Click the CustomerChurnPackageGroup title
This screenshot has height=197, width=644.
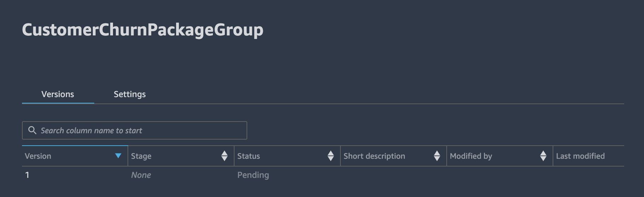tap(142, 30)
